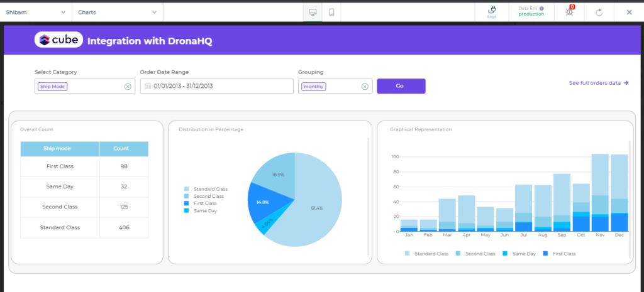The height and width of the screenshot is (292, 644).
Task: Clear the monthly grouping selection
Action: (x=364, y=87)
